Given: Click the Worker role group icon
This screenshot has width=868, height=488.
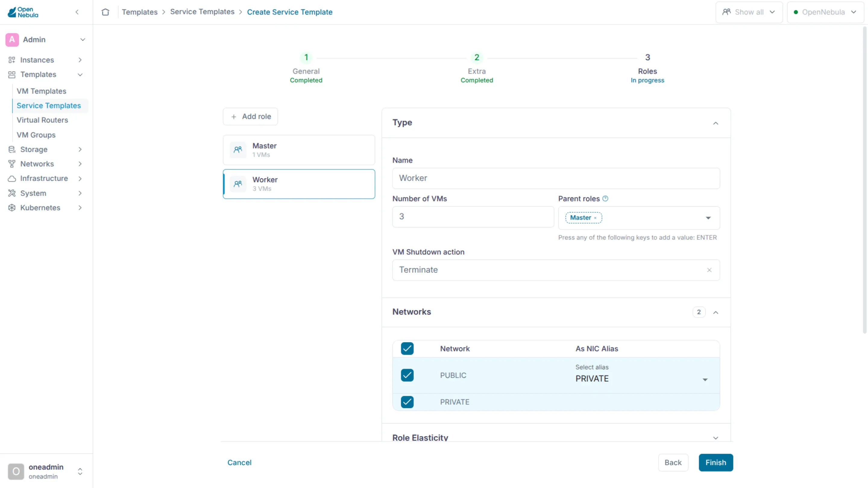Looking at the screenshot, I should [x=238, y=184].
